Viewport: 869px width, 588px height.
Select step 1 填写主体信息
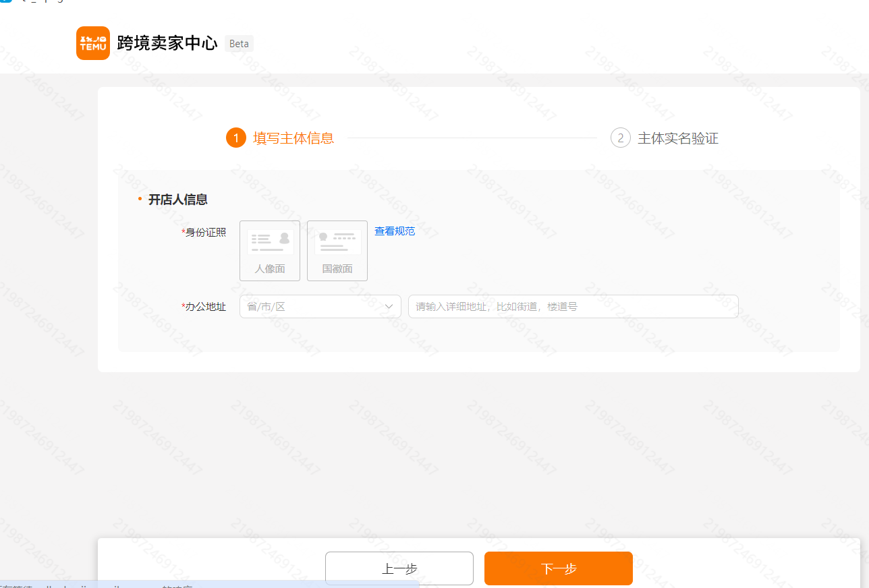click(280, 138)
